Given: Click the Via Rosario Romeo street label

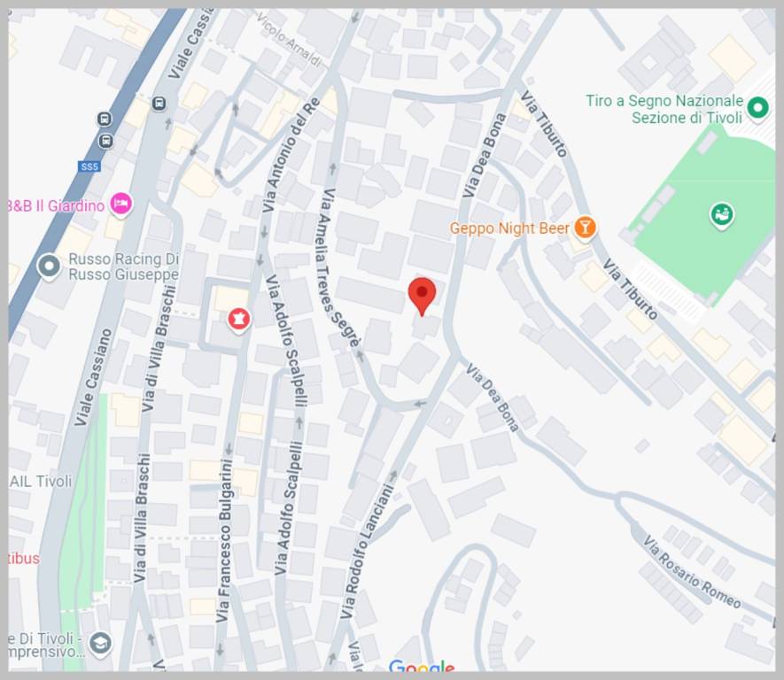Looking at the screenshot, I should point(692,572).
